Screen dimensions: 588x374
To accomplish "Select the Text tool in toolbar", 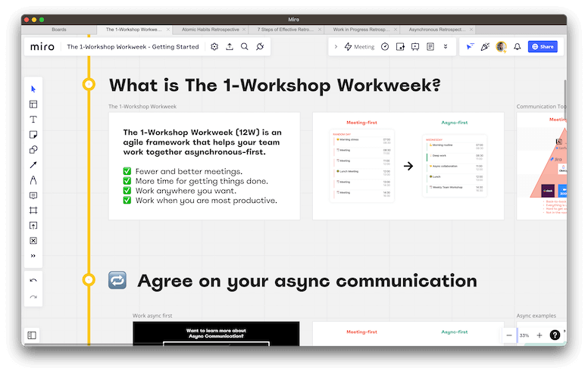I will click(33, 120).
